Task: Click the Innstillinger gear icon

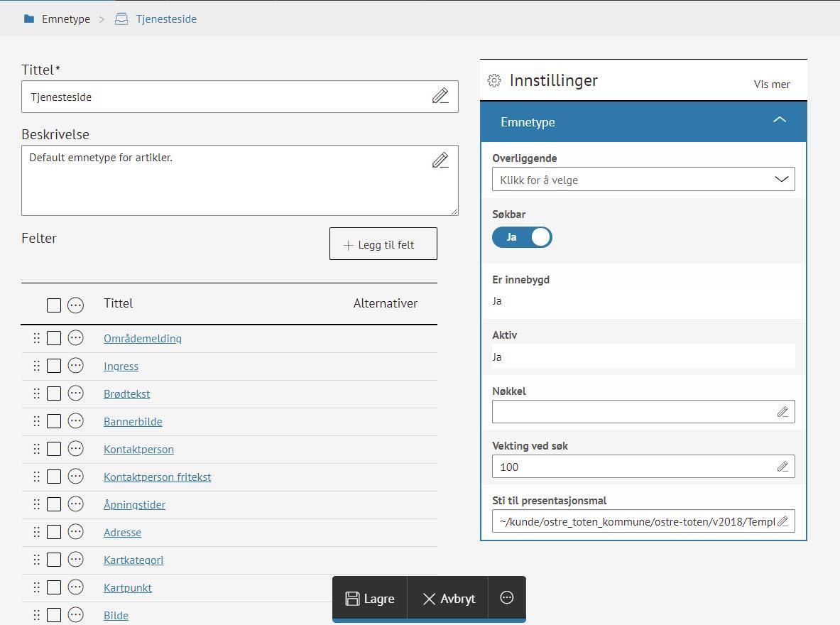Action: [x=494, y=81]
